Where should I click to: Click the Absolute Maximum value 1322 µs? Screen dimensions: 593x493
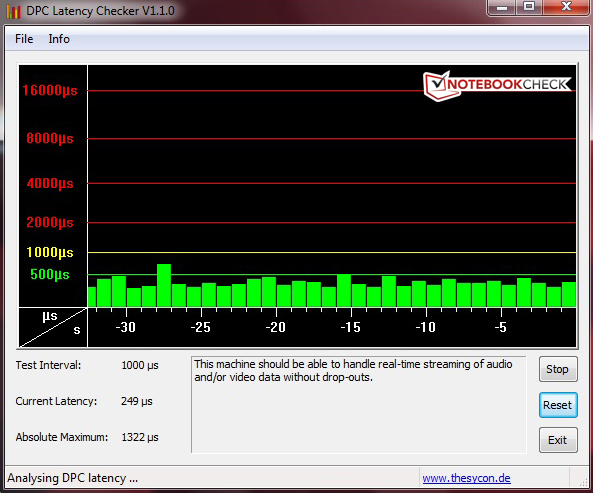pyautogui.click(x=140, y=437)
